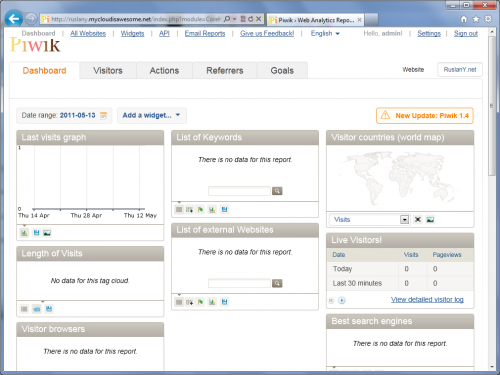
Task: Show simple table in List of external Websites
Action: [179, 302]
